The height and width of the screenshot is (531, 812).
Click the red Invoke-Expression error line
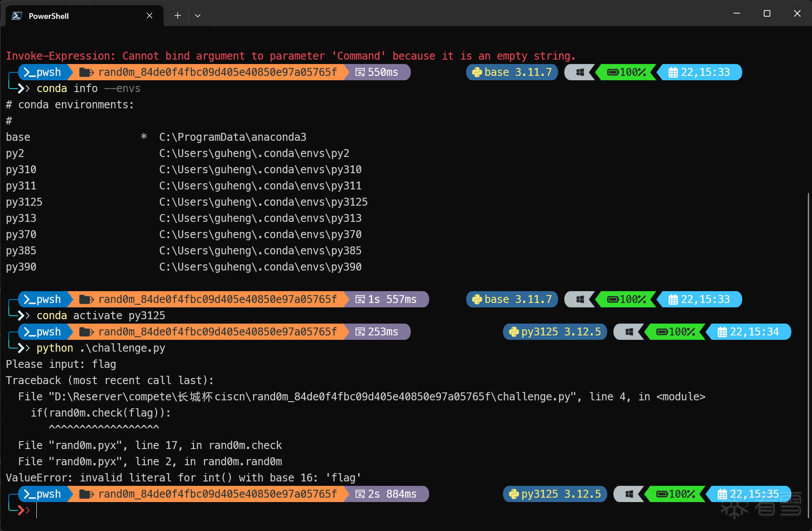[x=291, y=56]
